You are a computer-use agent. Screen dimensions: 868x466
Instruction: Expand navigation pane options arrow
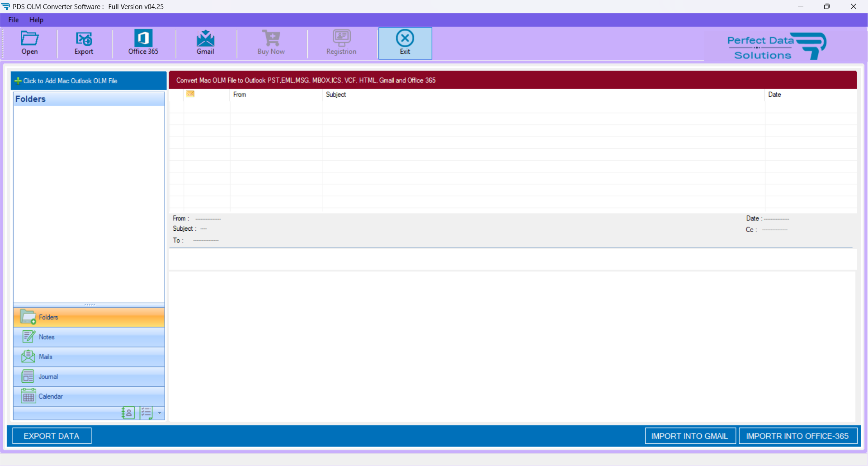pyautogui.click(x=160, y=413)
